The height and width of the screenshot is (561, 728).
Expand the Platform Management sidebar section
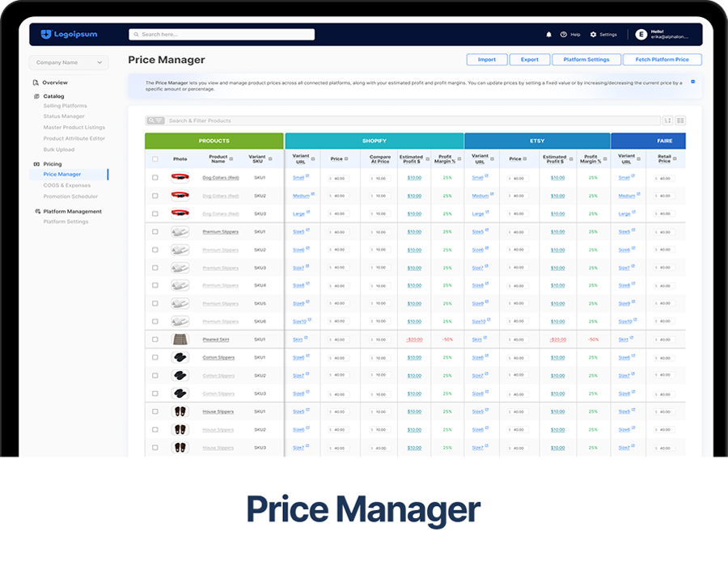(x=72, y=212)
